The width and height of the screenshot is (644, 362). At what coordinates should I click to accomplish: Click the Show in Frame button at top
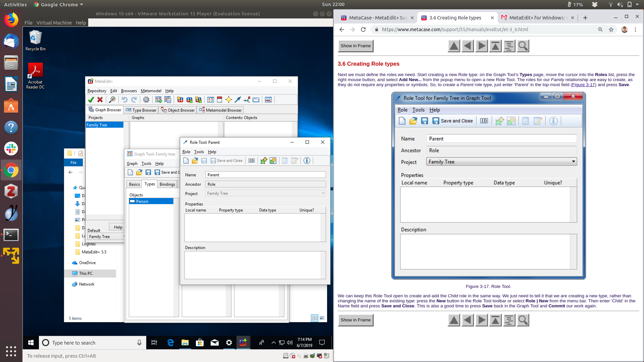coord(356,46)
